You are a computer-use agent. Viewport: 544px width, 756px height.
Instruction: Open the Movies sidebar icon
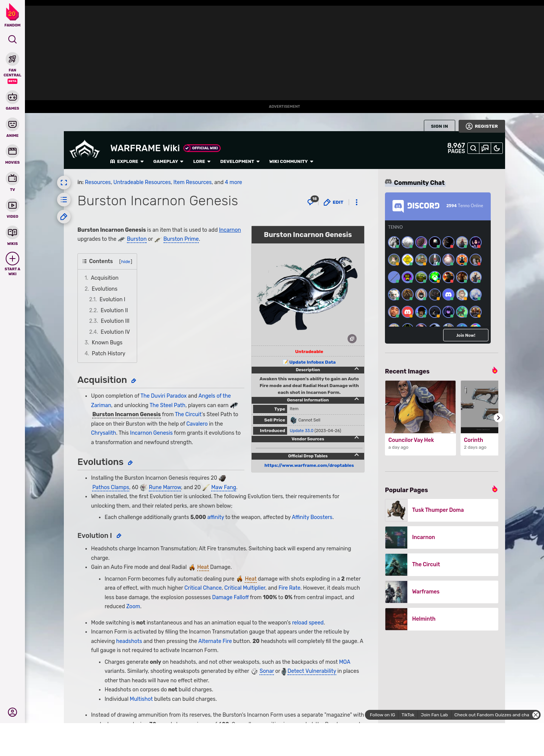click(12, 151)
